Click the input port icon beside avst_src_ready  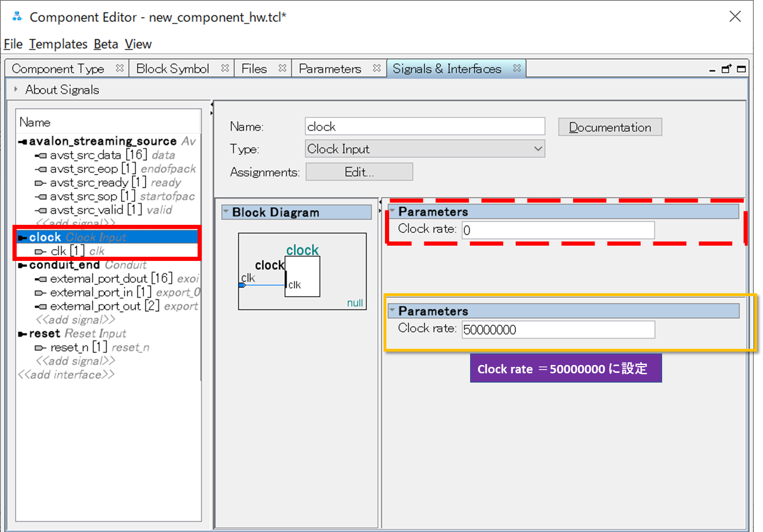pyautogui.click(x=41, y=183)
